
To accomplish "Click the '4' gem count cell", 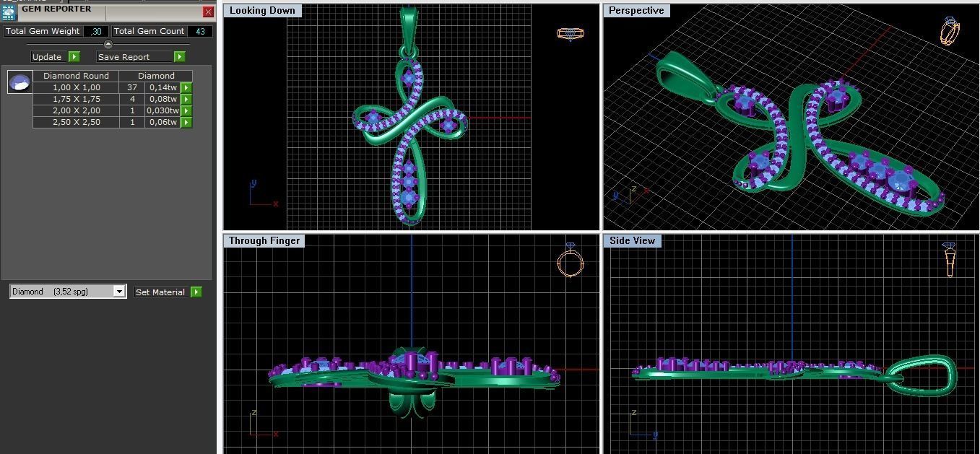I will [132, 99].
